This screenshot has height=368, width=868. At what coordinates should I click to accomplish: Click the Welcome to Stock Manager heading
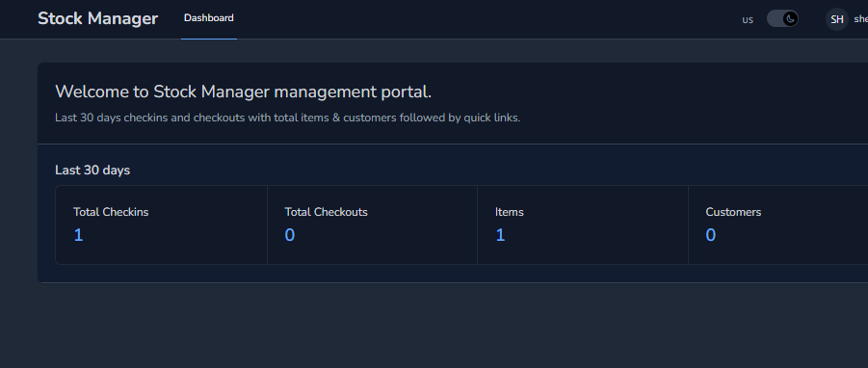coord(243,92)
